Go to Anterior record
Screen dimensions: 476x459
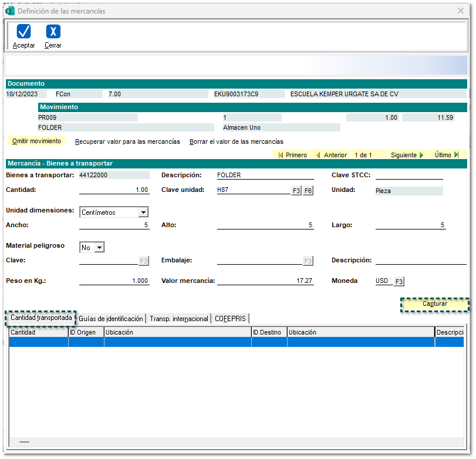tap(331, 155)
